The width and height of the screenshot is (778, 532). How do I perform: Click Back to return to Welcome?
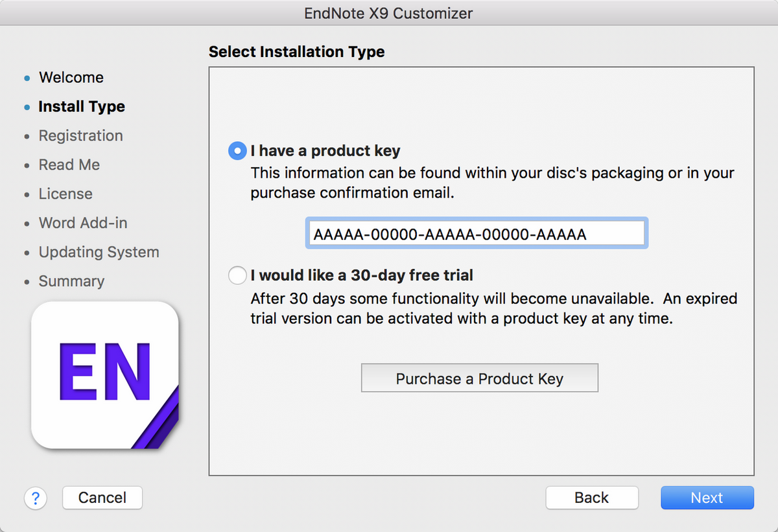591,498
